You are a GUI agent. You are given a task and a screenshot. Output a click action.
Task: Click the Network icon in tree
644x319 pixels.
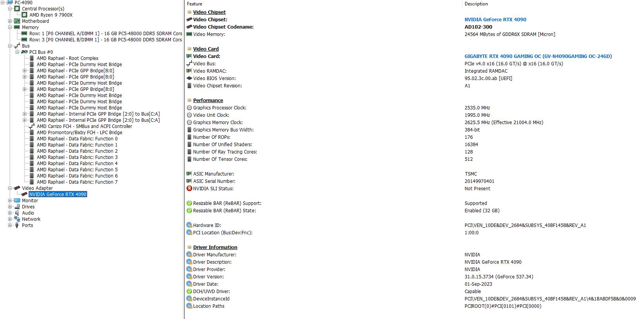pos(17,219)
